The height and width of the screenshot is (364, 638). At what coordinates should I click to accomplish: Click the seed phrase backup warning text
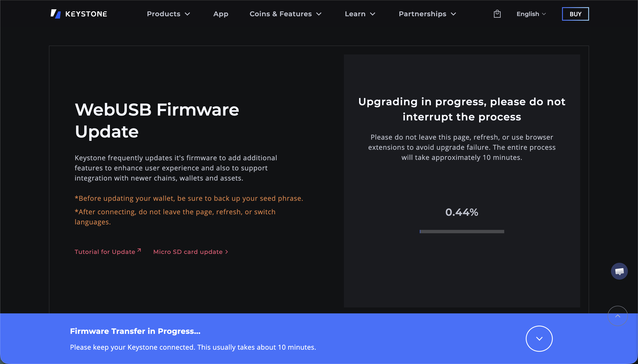click(x=189, y=198)
